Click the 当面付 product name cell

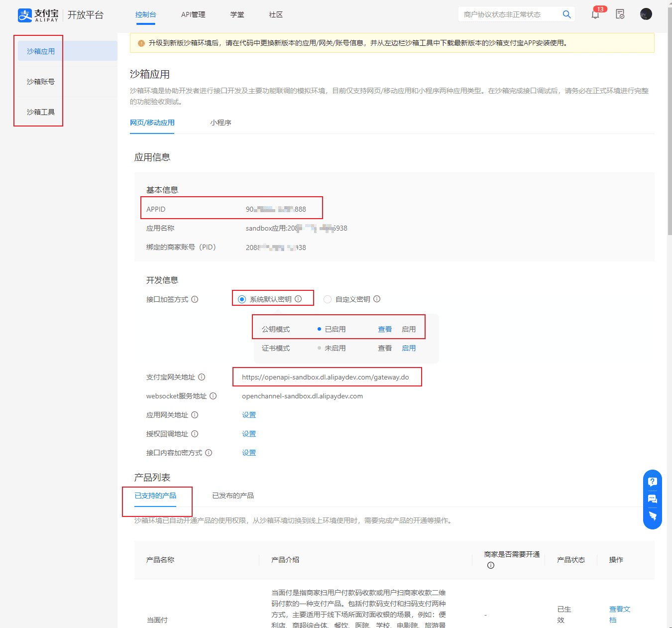(157, 620)
